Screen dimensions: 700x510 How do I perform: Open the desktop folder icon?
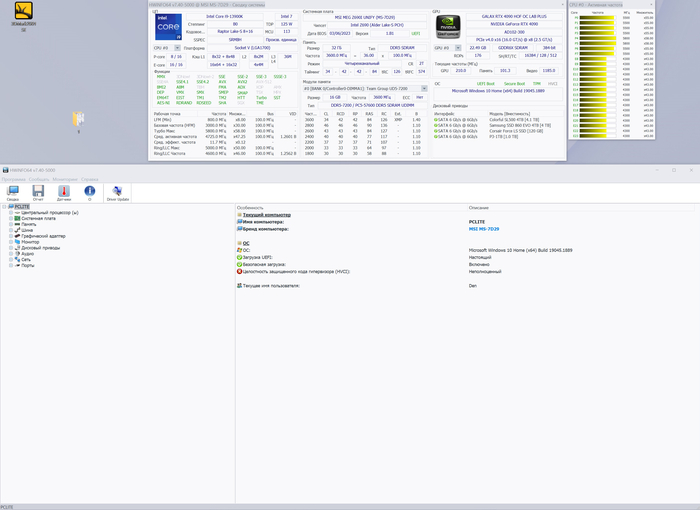tap(79, 120)
